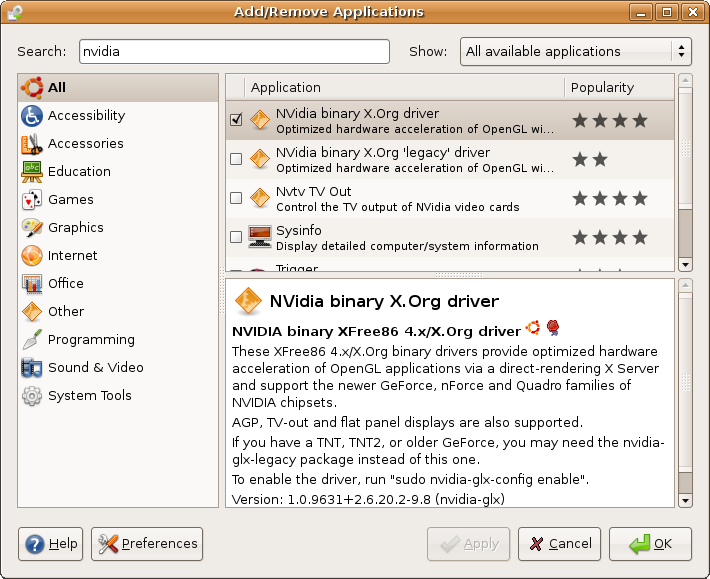This screenshot has height=579, width=710.
Task: Click in the Search field containing nvidia
Action: [x=234, y=52]
